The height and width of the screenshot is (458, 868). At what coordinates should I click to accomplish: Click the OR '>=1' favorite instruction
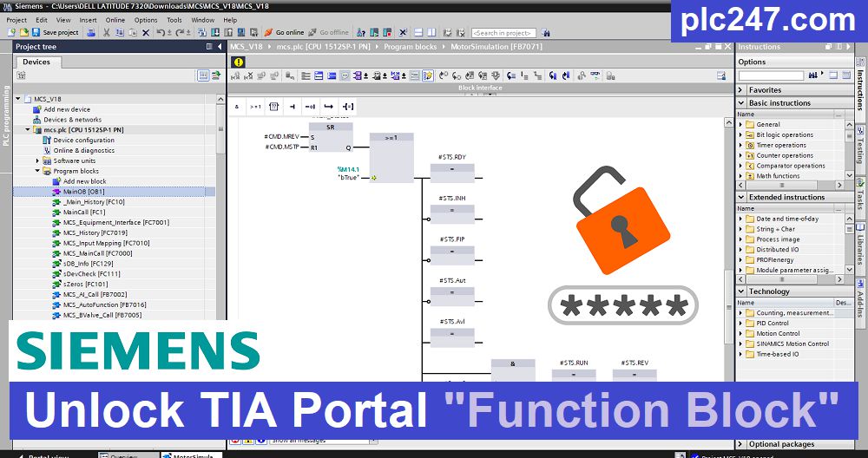click(255, 106)
